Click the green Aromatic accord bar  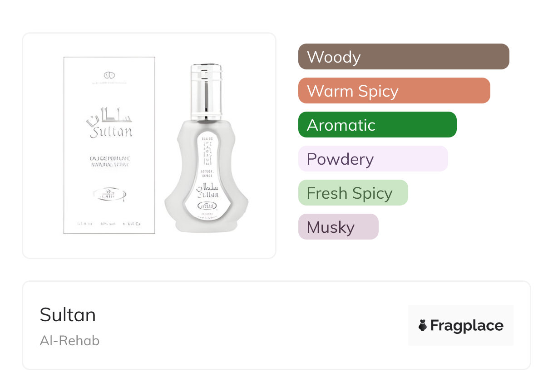pos(377,125)
